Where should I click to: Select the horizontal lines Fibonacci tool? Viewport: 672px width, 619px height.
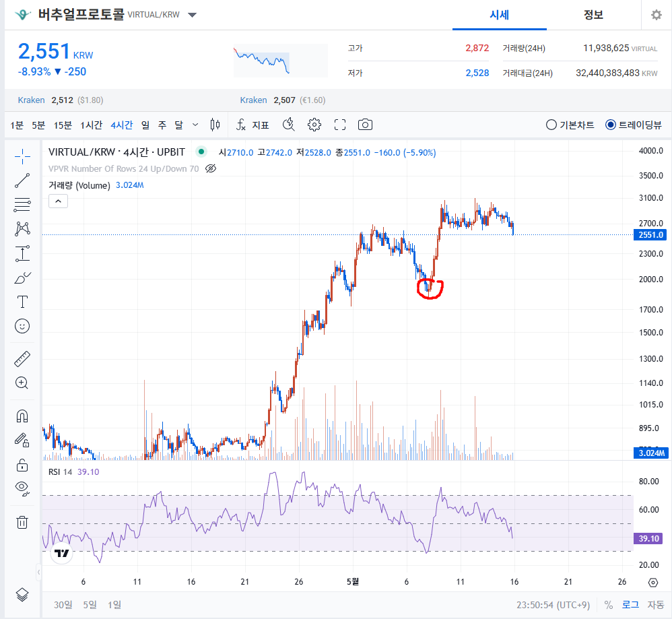pyautogui.click(x=22, y=205)
